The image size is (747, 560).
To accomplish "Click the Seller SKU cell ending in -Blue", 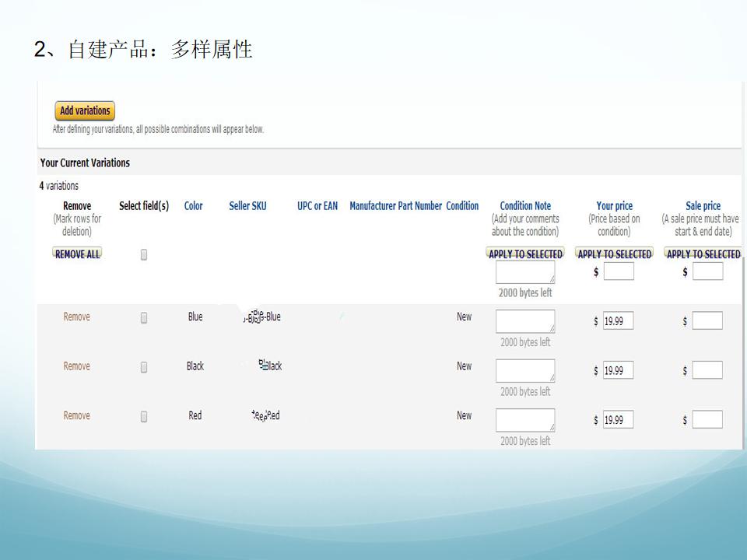I will point(262,317).
